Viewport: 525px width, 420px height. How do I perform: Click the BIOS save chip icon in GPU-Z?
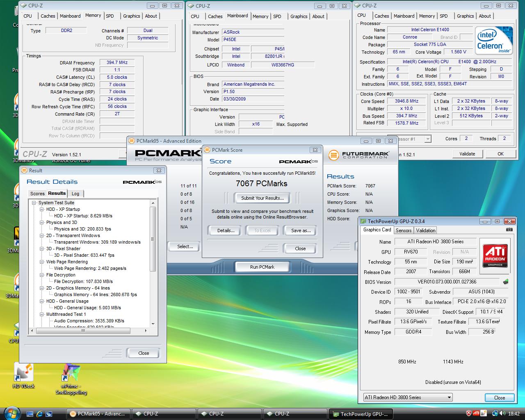coord(506,282)
